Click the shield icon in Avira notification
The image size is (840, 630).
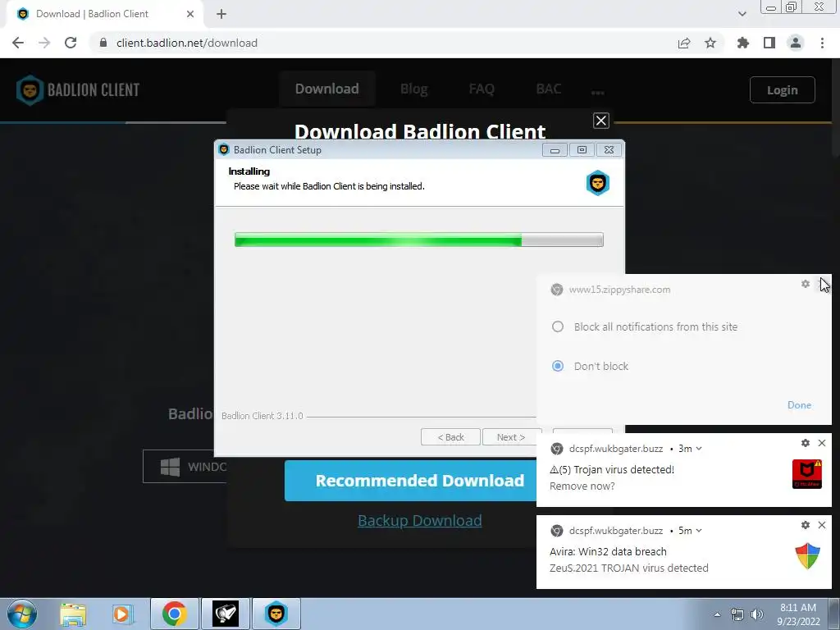(x=807, y=555)
